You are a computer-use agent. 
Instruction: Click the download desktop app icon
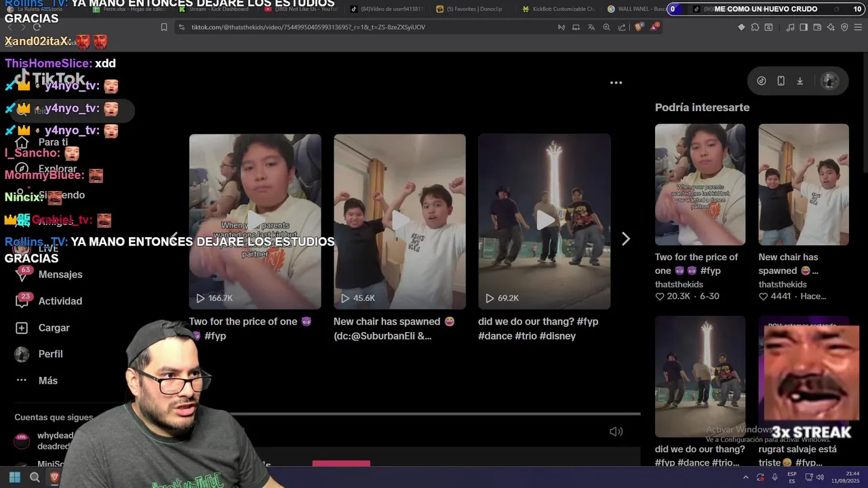click(x=800, y=81)
